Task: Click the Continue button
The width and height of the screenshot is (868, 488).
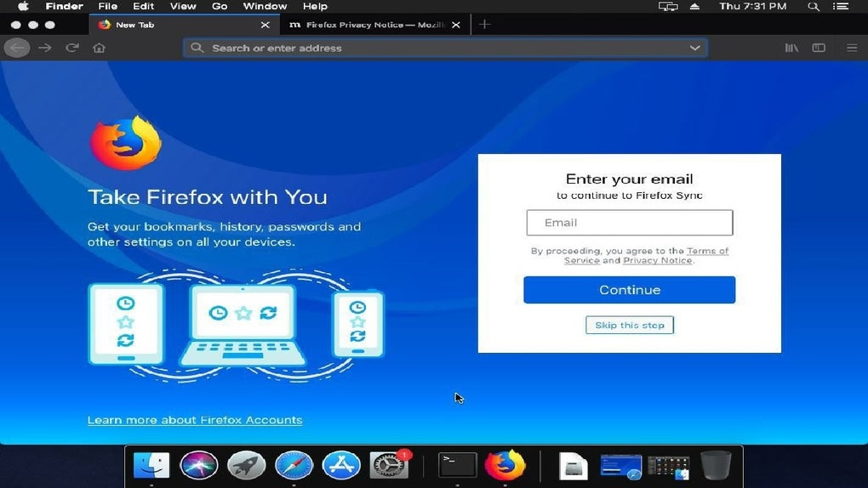Action: (630, 290)
